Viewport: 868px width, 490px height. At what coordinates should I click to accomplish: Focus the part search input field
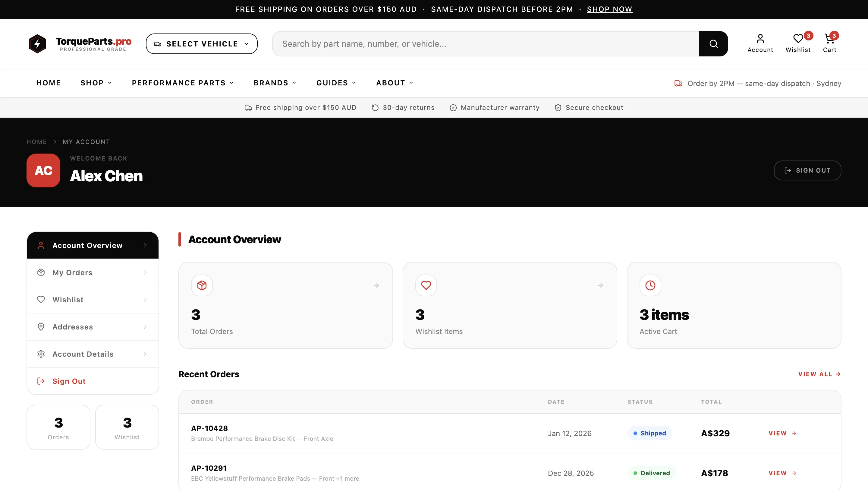485,43
